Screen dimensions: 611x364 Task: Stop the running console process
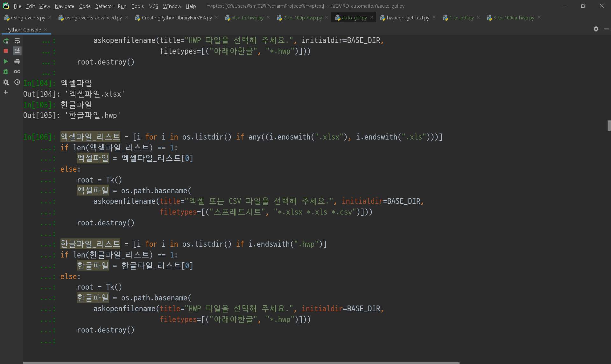pyautogui.click(x=6, y=51)
